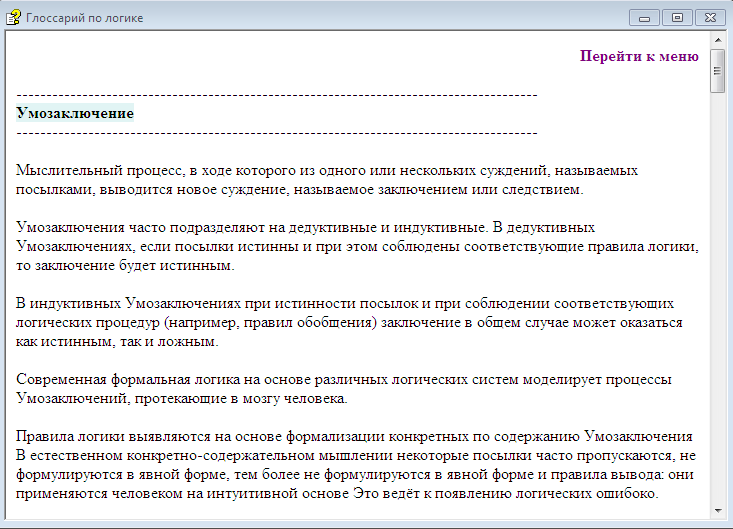Viewport: 733px width, 529px height.
Task: Click the dashed line below the heading
Action: 277,132
